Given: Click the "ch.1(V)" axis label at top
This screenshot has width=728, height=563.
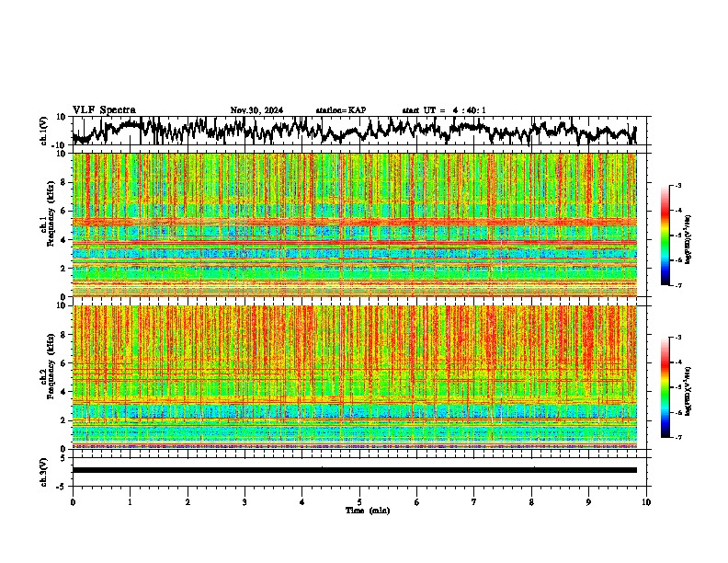Looking at the screenshot, I should pyautogui.click(x=44, y=131).
